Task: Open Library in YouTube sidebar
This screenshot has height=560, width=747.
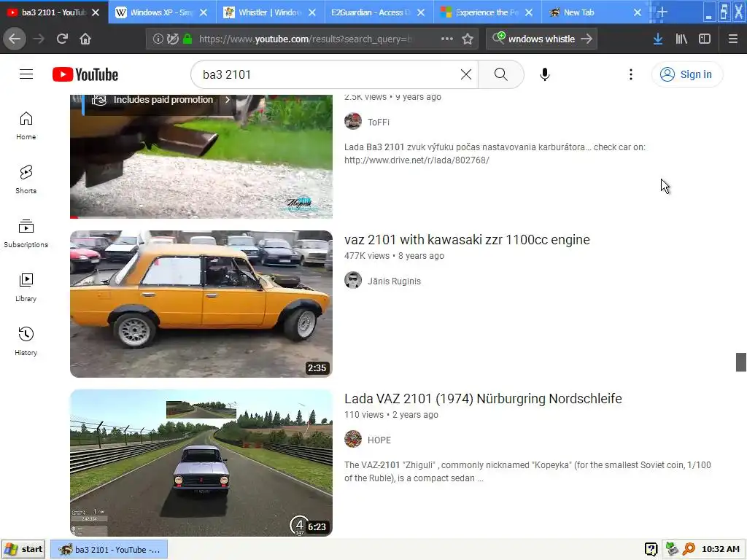Action: pos(26,287)
